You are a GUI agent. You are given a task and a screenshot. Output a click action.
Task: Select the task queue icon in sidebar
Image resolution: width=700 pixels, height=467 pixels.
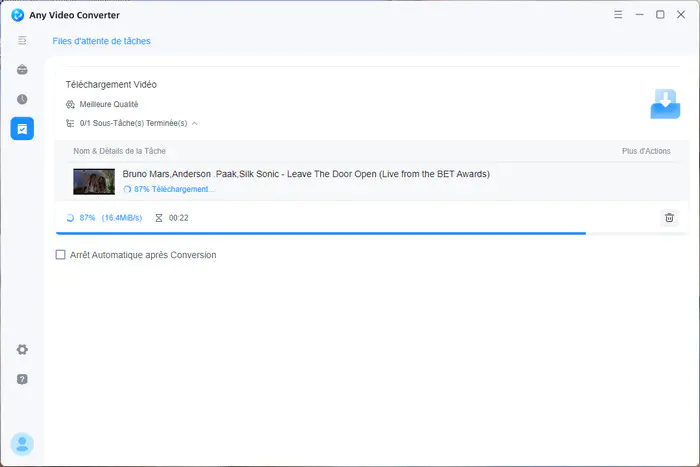tap(22, 128)
